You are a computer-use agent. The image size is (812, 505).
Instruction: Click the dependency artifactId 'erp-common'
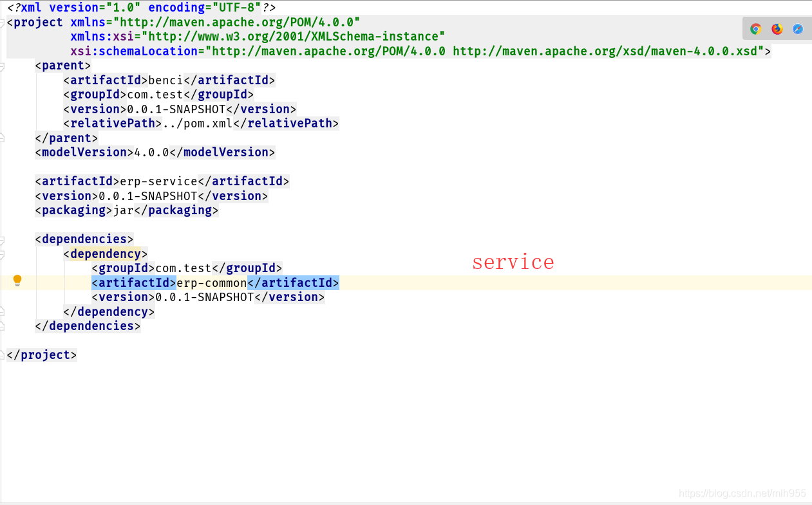coord(212,282)
